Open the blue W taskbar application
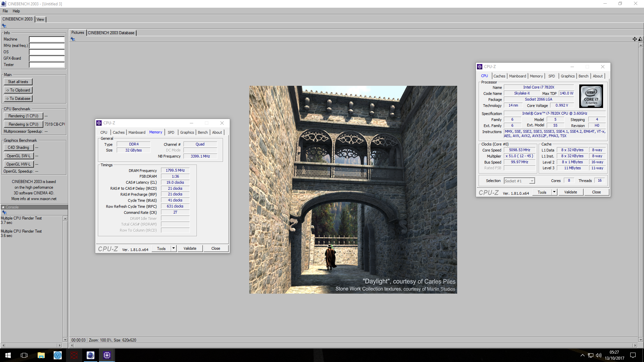The height and width of the screenshot is (362, 644). [58, 355]
